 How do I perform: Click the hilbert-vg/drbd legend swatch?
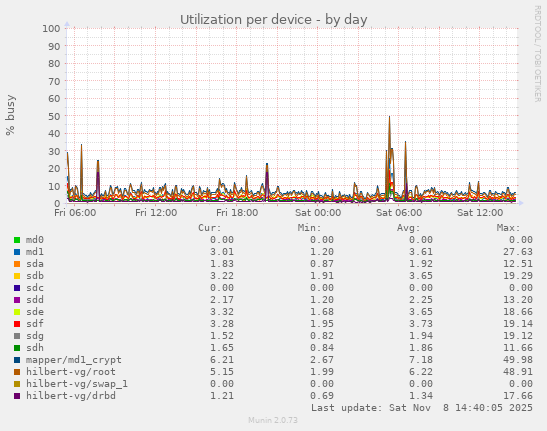coord(17,396)
